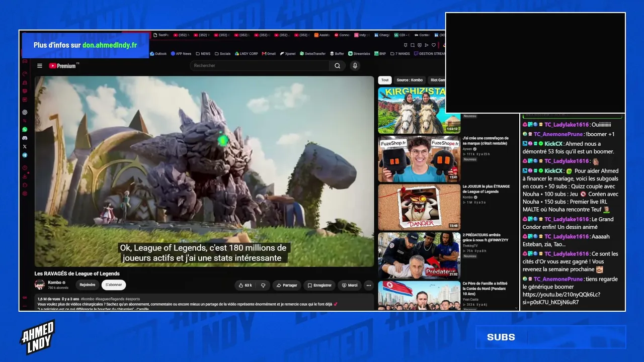Start voice search with the microphone
Screen dimensions: 644x362
[x=355, y=66]
